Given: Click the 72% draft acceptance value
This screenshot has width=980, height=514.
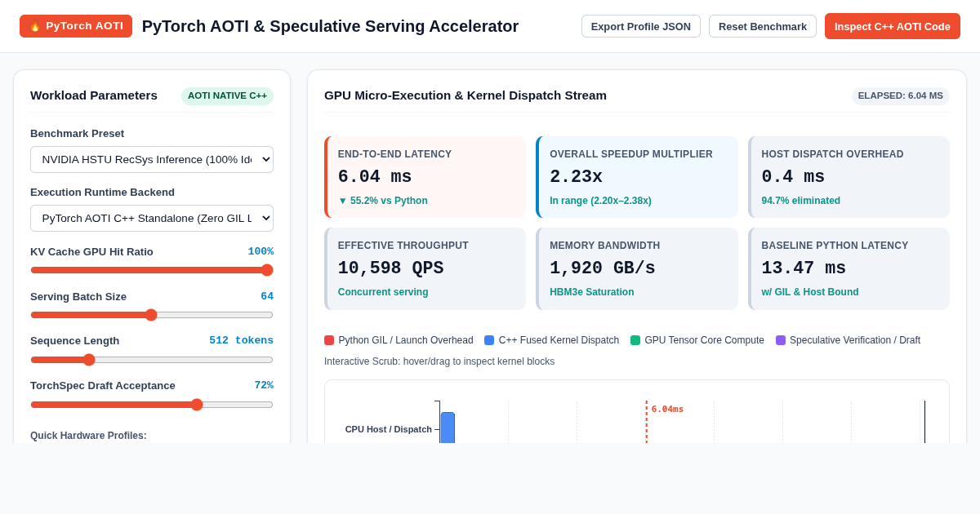Looking at the screenshot, I should (x=264, y=385).
